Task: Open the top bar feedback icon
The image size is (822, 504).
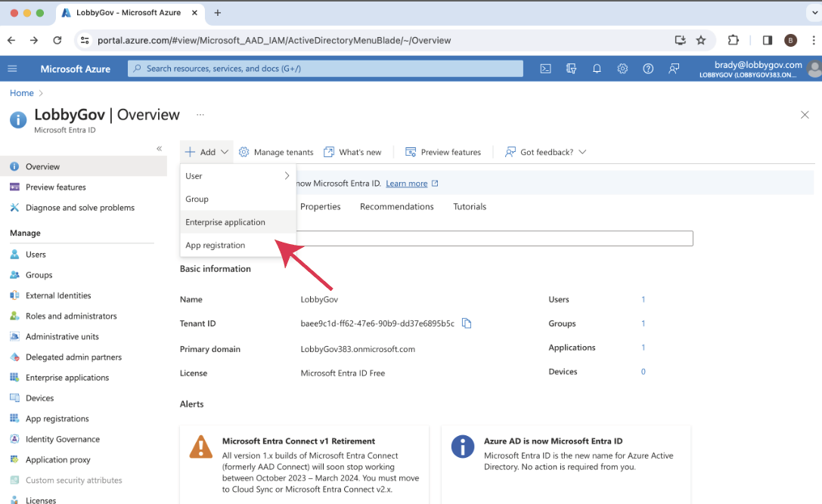Action: [x=674, y=69]
